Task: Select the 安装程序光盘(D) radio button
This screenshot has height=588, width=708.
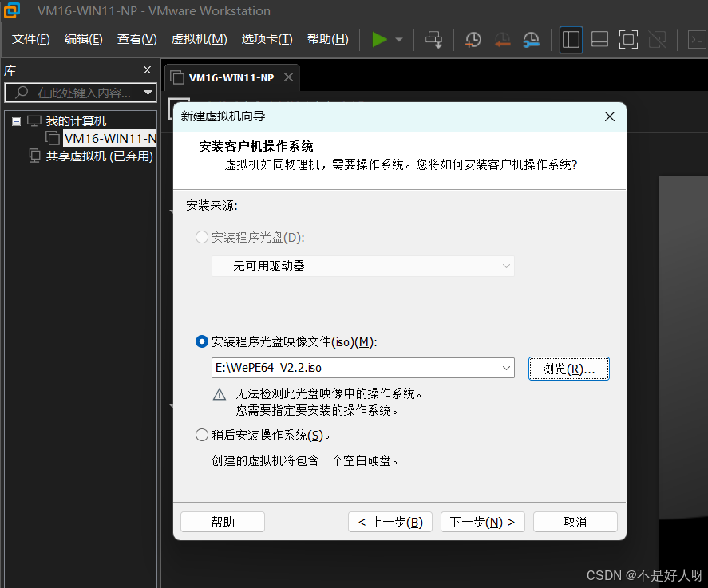Action: pyautogui.click(x=201, y=237)
